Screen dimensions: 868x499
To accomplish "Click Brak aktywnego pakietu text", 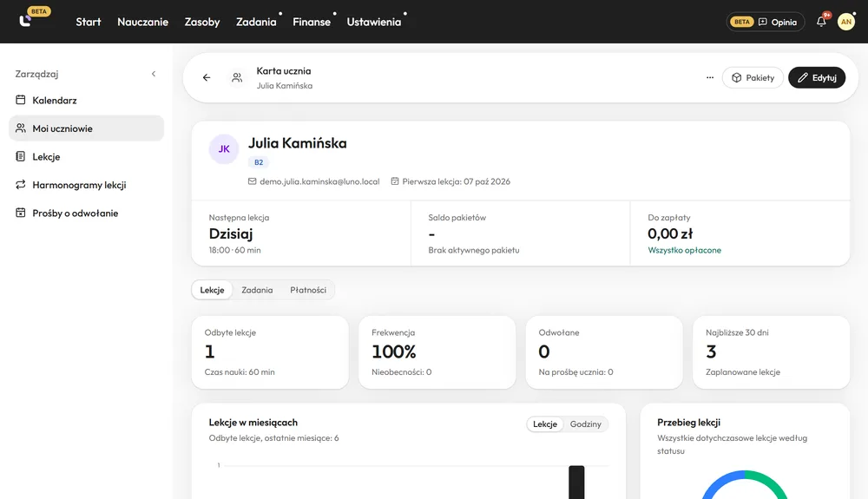I will pyautogui.click(x=474, y=250).
